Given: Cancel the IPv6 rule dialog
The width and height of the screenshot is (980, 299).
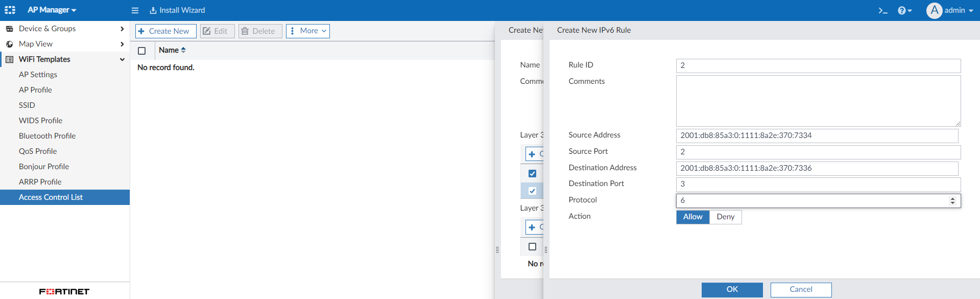Looking at the screenshot, I should click(x=801, y=289).
